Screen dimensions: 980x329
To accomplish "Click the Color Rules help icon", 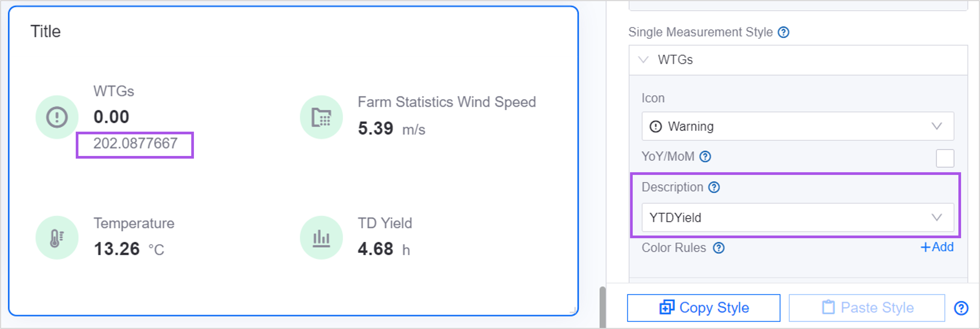I will coord(718,248).
